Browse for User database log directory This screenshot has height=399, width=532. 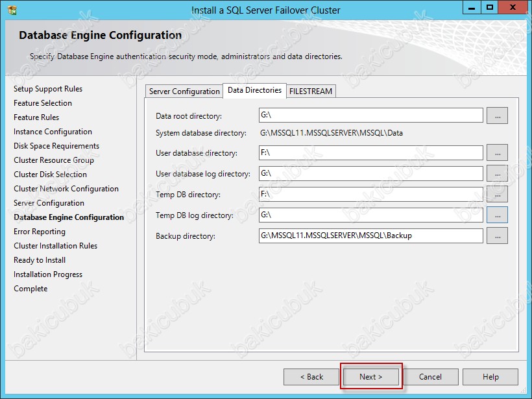pos(497,174)
